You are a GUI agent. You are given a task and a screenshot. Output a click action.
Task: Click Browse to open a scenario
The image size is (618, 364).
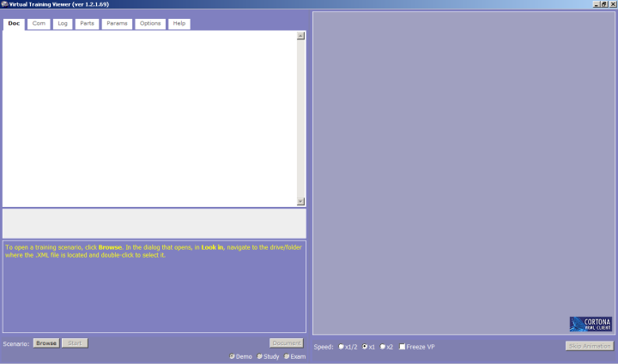[x=46, y=343]
